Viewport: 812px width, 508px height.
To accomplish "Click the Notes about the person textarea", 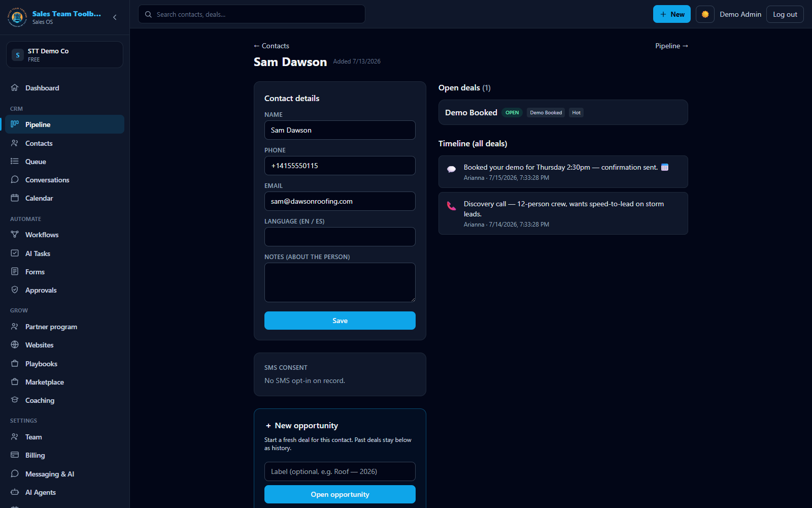I will [340, 282].
